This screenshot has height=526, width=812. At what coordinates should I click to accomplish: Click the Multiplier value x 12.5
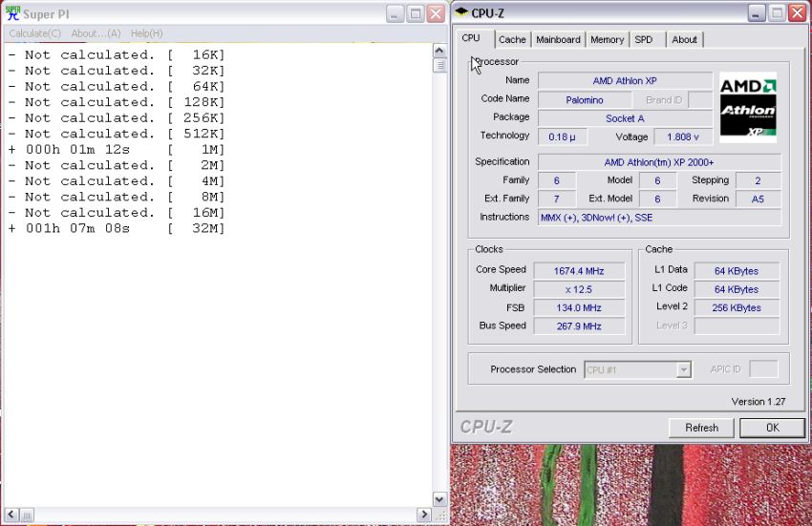tap(579, 289)
